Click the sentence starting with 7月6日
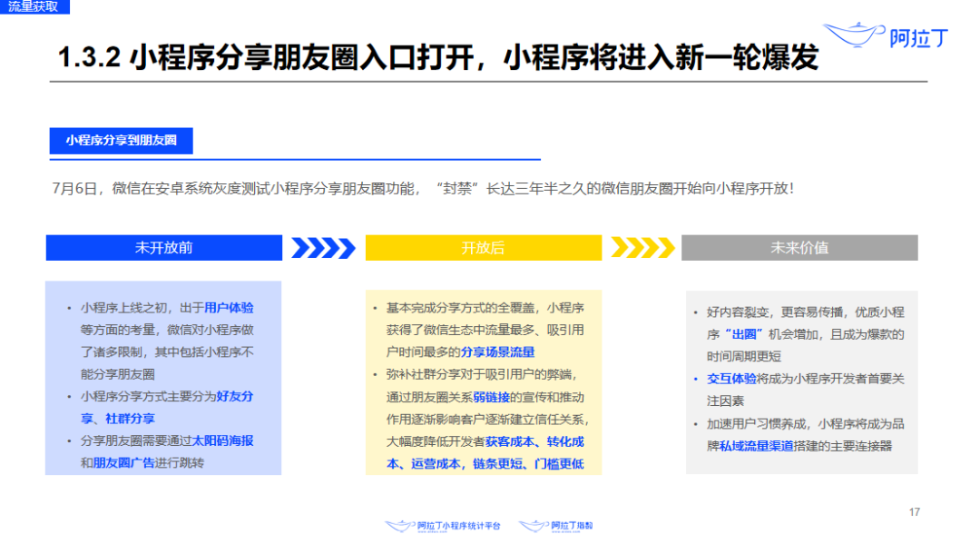 pos(424,189)
